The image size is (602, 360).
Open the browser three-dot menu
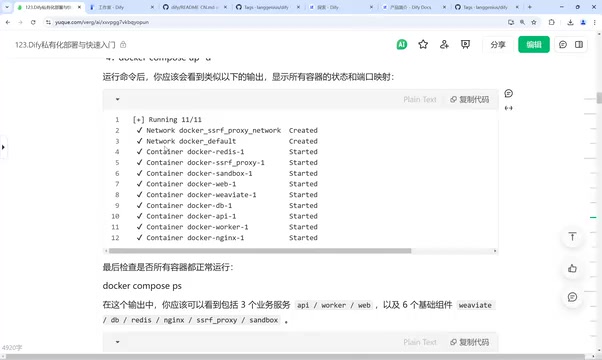point(595,22)
